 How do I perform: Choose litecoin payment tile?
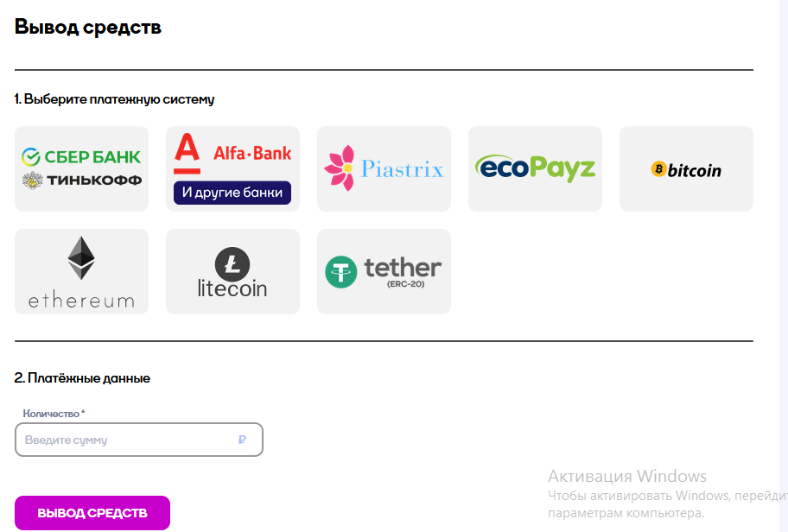[232, 272]
